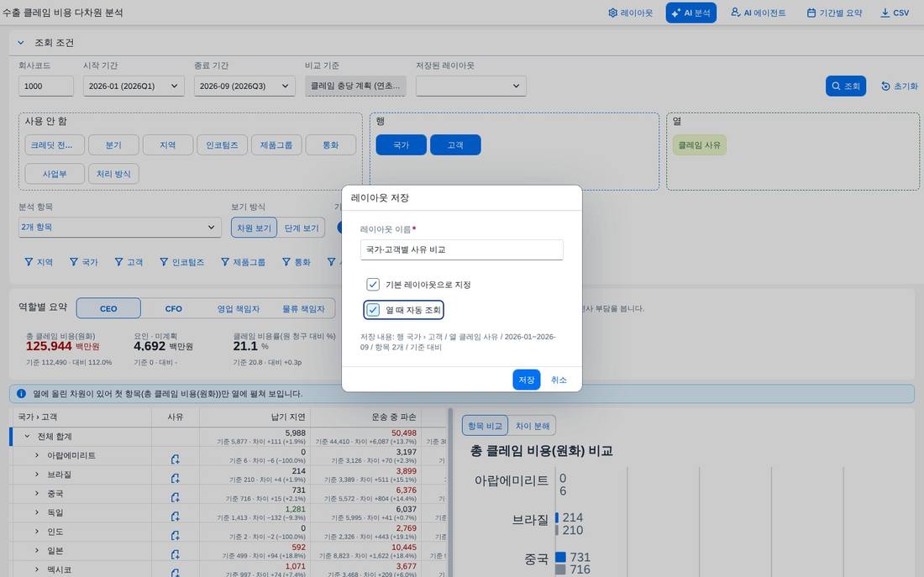Viewport: 924px width, 577px height.
Task: Open the 레이아웃 settings gear button
Action: pos(630,13)
